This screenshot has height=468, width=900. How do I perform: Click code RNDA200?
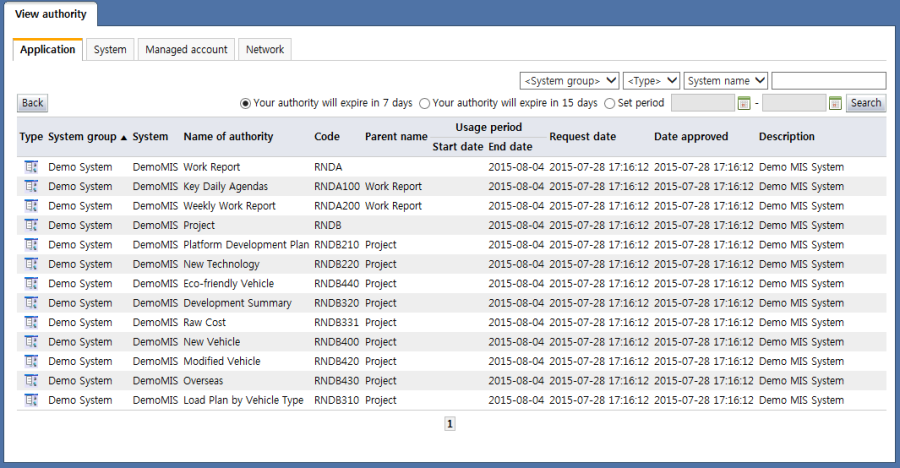(x=337, y=206)
